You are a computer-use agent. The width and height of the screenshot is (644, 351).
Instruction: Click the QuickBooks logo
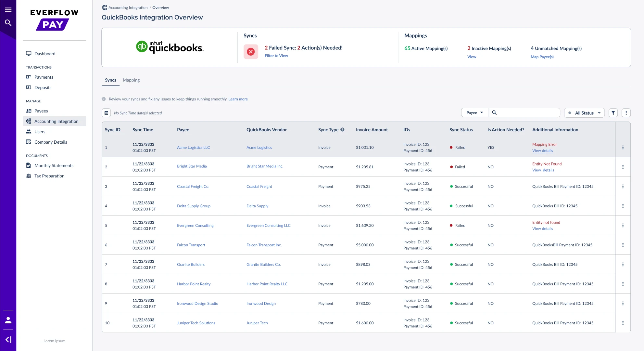pyautogui.click(x=170, y=47)
